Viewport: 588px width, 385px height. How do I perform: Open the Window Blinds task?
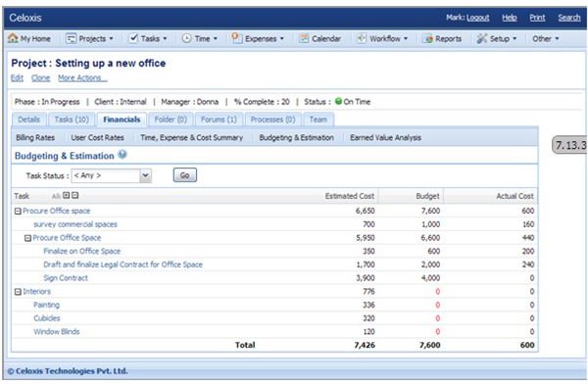57,332
